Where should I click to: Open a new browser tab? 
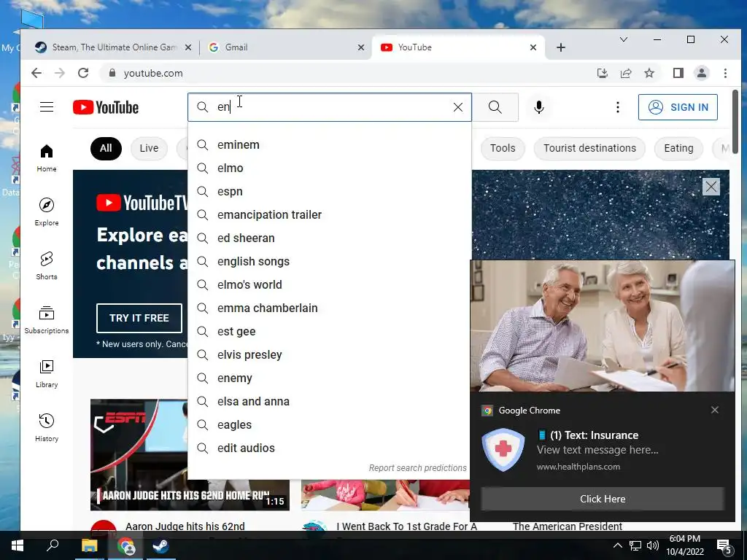coord(561,47)
